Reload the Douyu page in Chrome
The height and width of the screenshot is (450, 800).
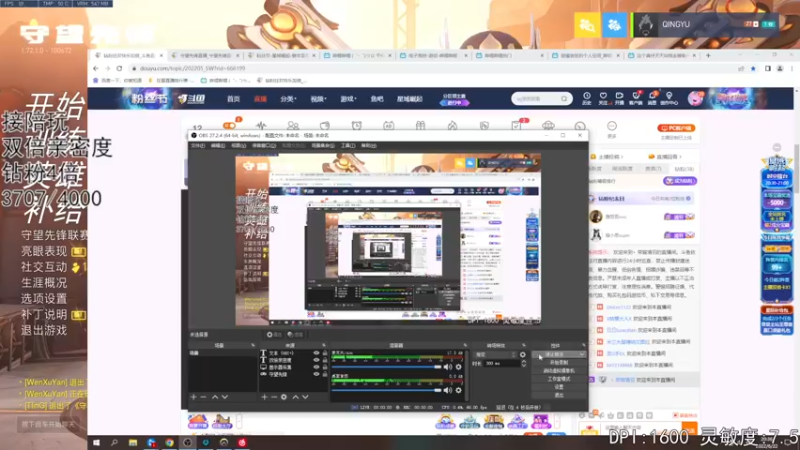point(119,68)
